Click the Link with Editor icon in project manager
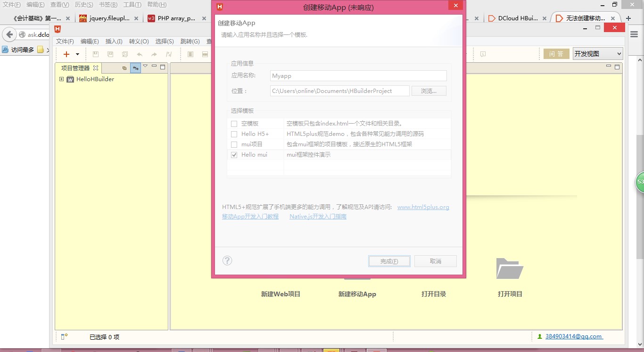The width and height of the screenshot is (644, 352). coord(135,68)
